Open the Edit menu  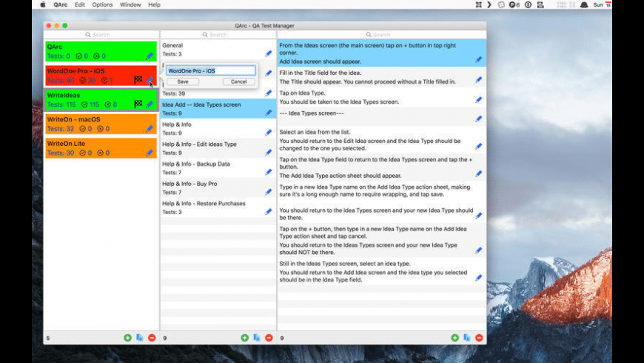click(x=80, y=4)
